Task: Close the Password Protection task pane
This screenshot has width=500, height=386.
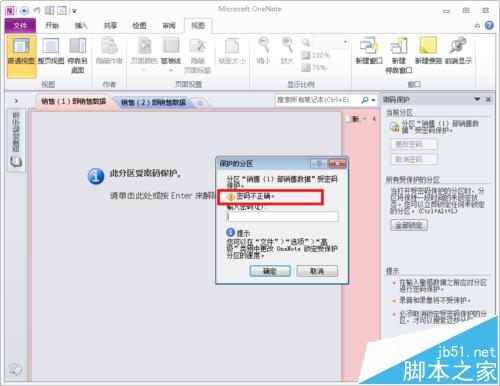Action: [x=488, y=99]
